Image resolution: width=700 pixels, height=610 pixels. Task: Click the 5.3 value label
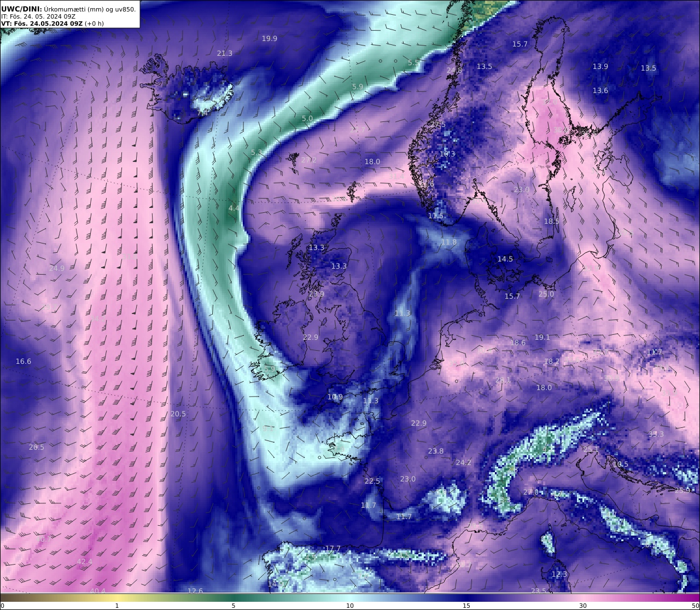coord(256,153)
